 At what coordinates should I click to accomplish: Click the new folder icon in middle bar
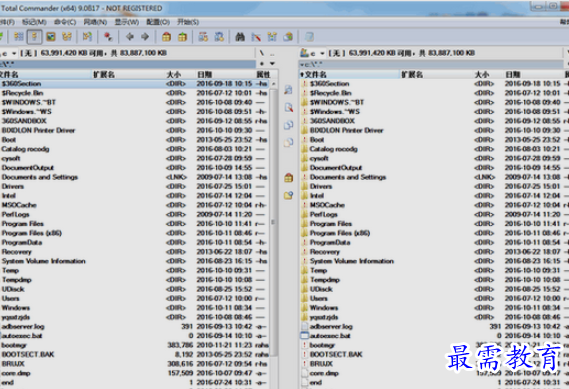click(x=288, y=195)
